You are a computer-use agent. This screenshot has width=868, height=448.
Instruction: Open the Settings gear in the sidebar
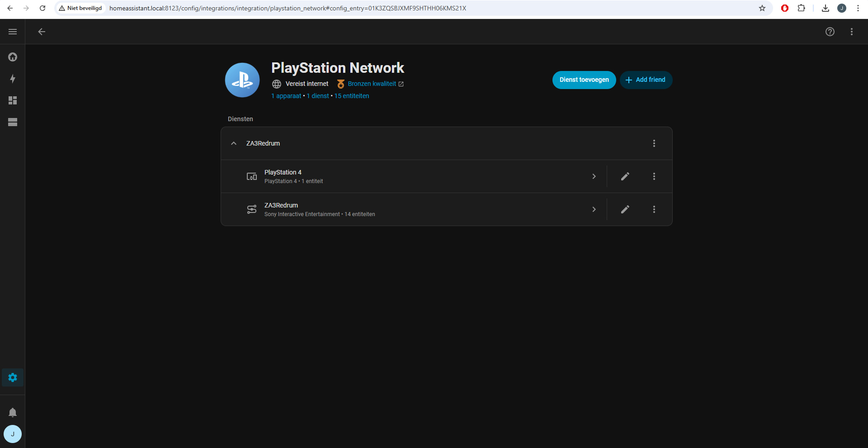coord(13,377)
